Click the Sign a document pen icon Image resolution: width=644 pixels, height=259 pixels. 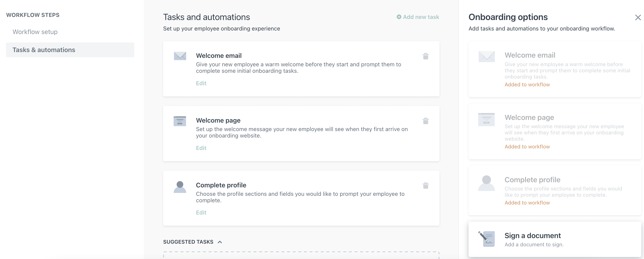point(486,239)
